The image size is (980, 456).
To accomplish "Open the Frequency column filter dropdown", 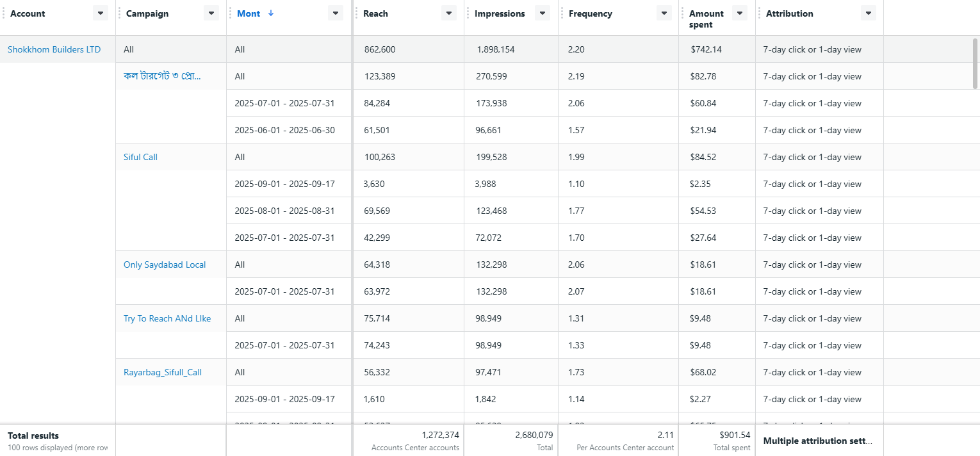I will point(664,13).
